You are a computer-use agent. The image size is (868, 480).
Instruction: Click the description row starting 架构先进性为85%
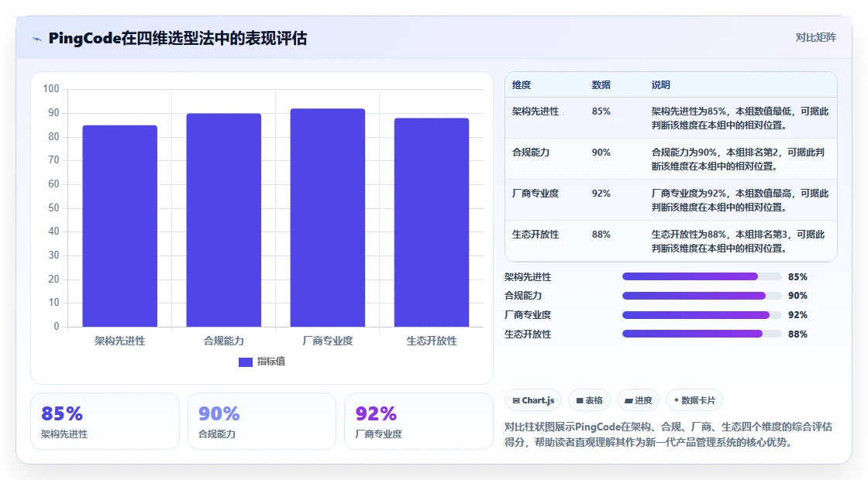click(740, 118)
